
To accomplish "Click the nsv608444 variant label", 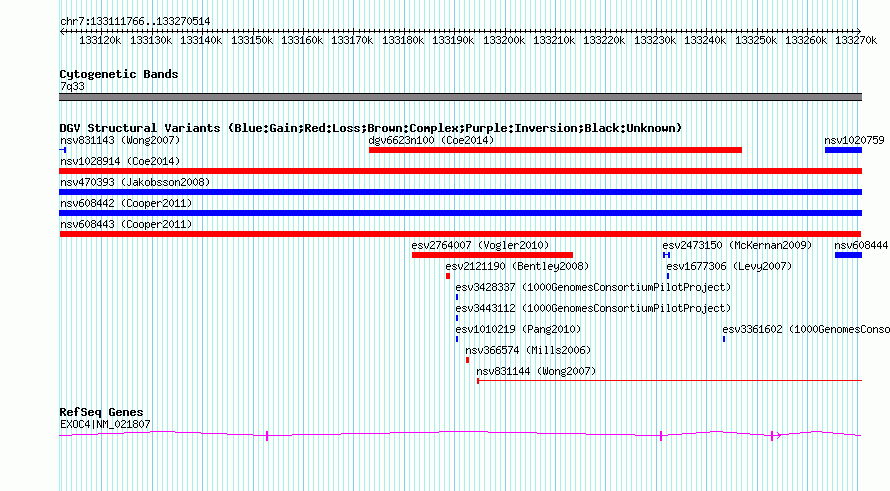I will click(x=861, y=245).
